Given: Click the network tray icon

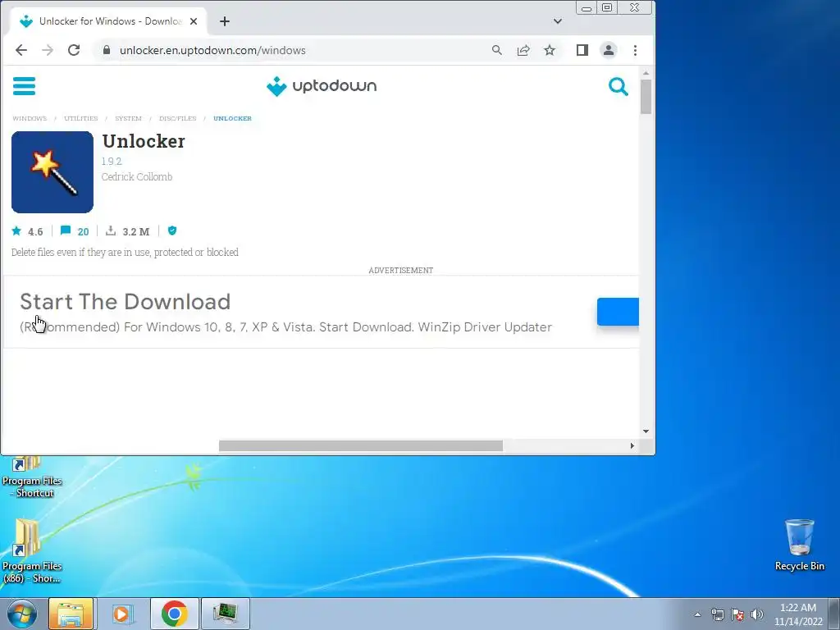Looking at the screenshot, I should [717, 614].
